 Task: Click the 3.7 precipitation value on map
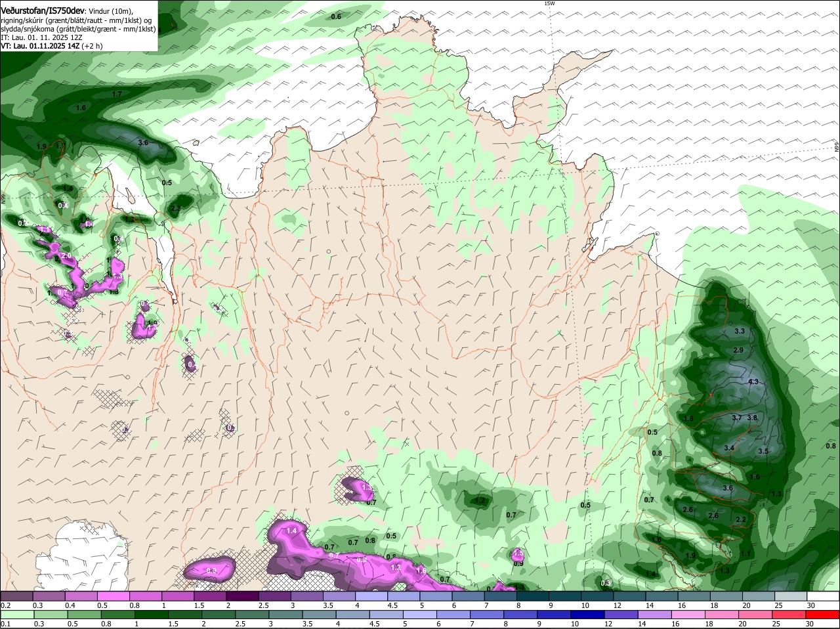click(736, 418)
